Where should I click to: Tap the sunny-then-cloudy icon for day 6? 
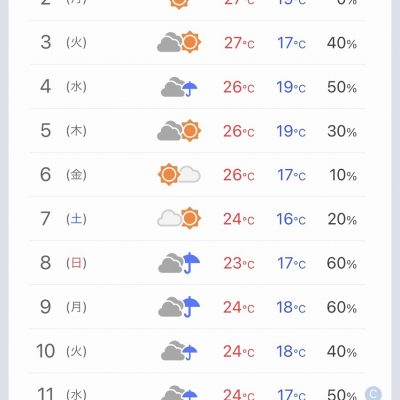pyautogui.click(x=179, y=174)
